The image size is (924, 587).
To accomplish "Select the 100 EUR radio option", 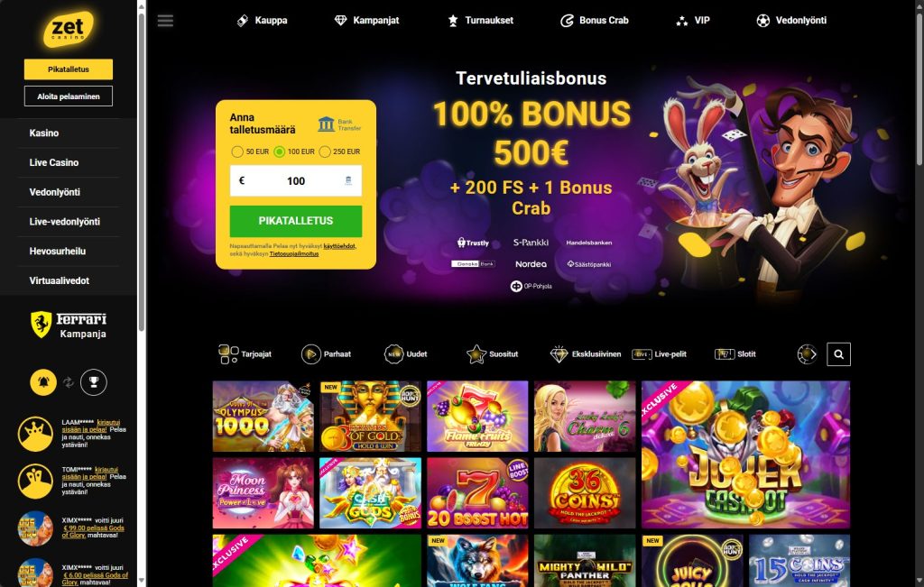I will click(280, 151).
